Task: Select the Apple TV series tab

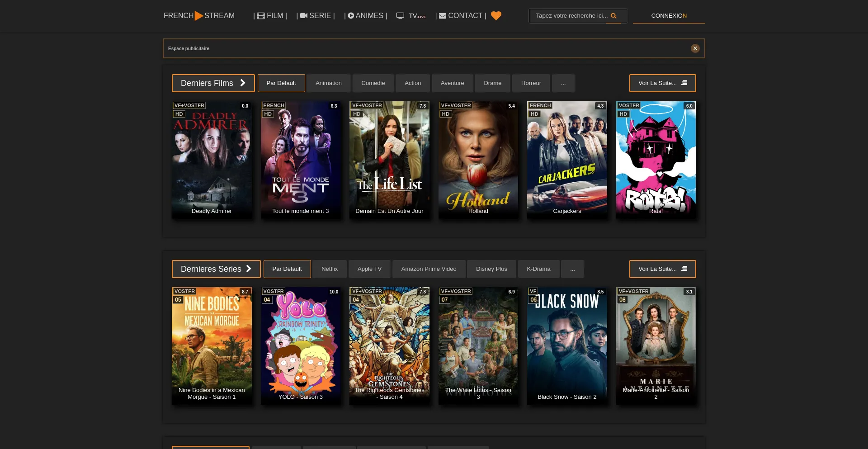Action: point(369,269)
